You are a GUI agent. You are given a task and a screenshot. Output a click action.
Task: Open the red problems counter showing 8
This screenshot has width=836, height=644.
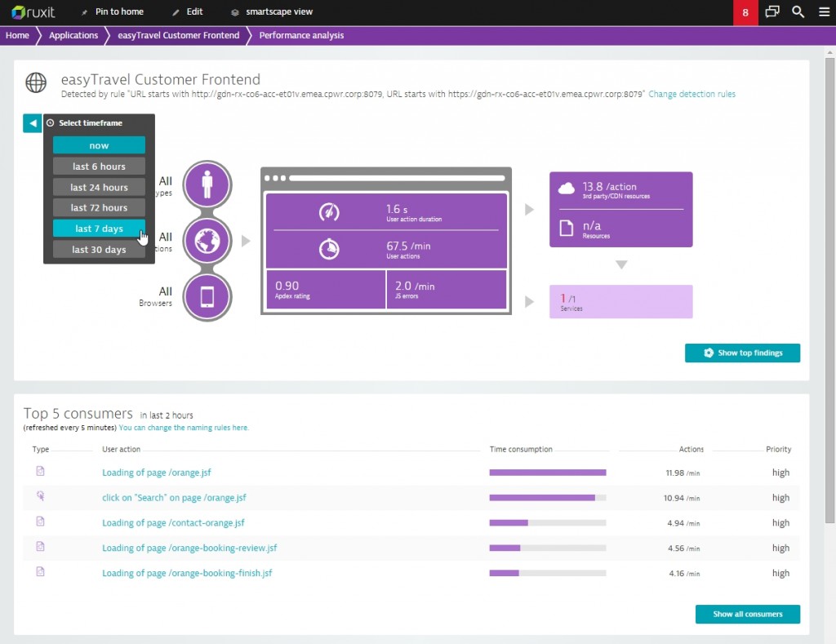pyautogui.click(x=745, y=12)
